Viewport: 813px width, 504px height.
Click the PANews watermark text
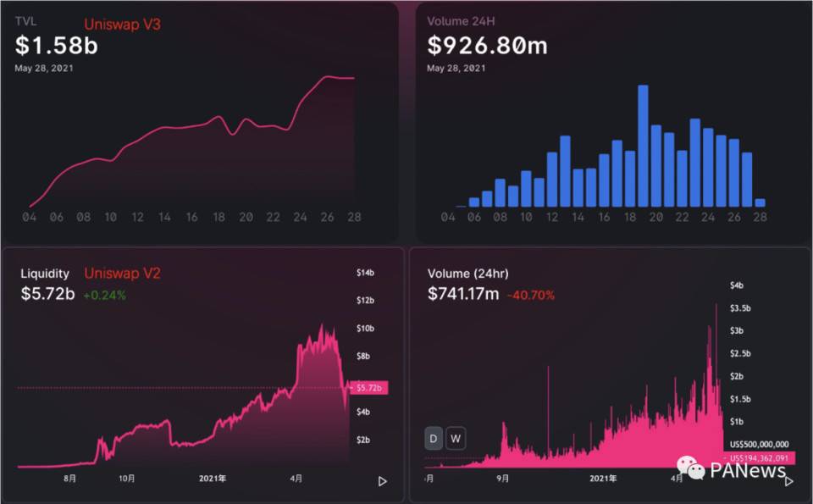tap(748, 471)
